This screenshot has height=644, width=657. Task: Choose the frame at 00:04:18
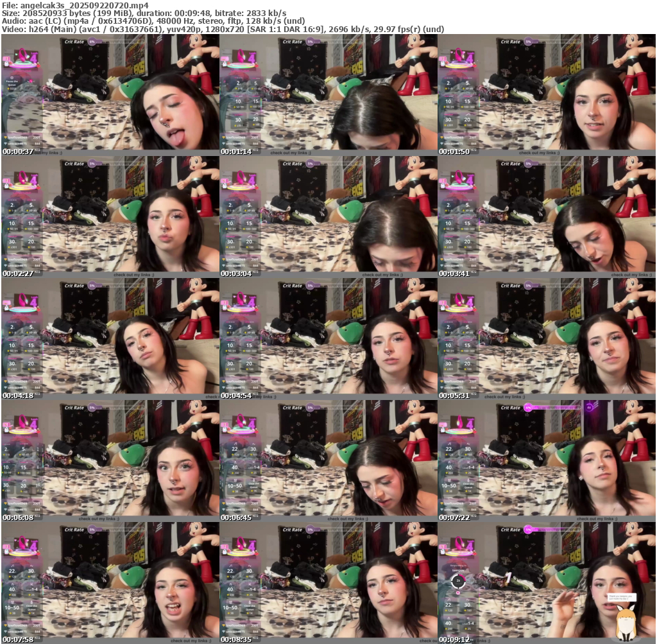click(x=110, y=339)
